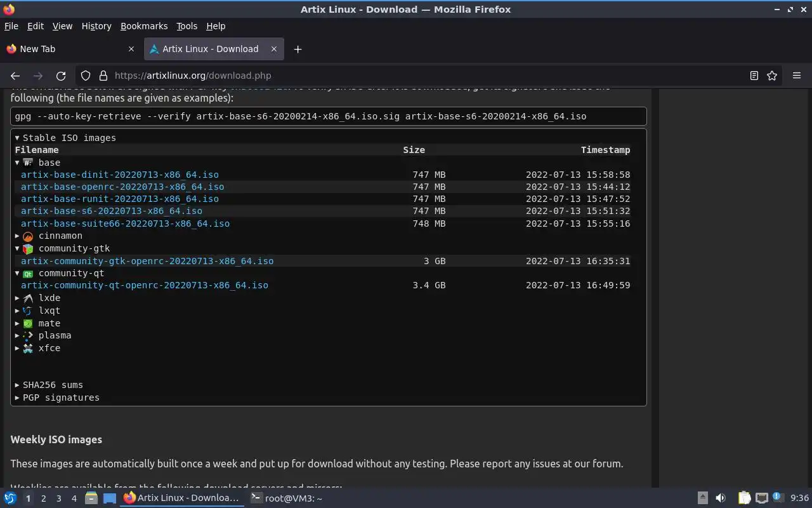Click the site security padlock icon
812x508 pixels.
[x=103, y=76]
